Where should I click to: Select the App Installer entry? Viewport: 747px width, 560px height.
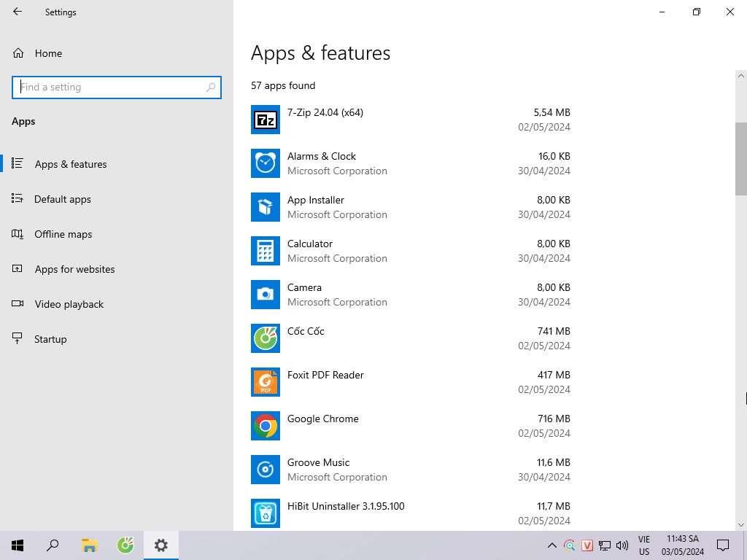[315, 201]
